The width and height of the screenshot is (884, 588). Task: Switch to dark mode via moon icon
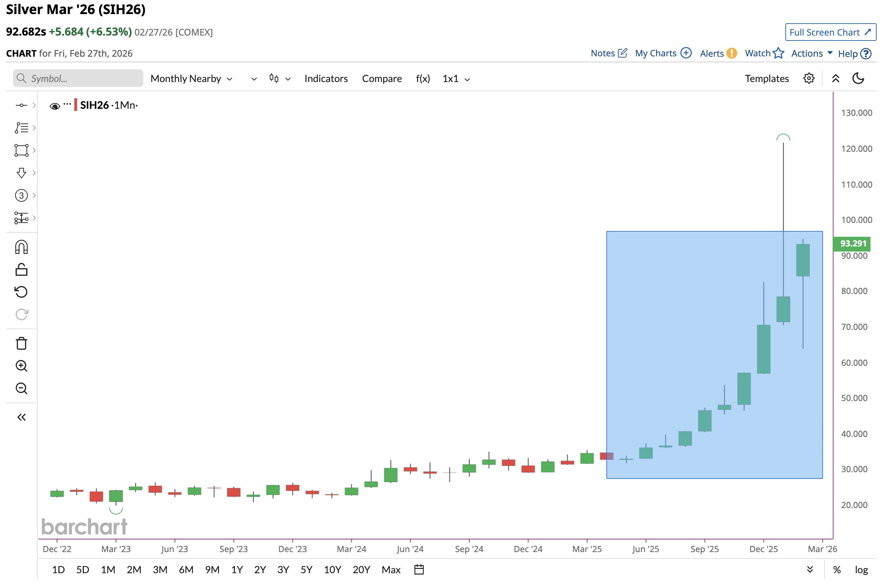[x=858, y=79]
